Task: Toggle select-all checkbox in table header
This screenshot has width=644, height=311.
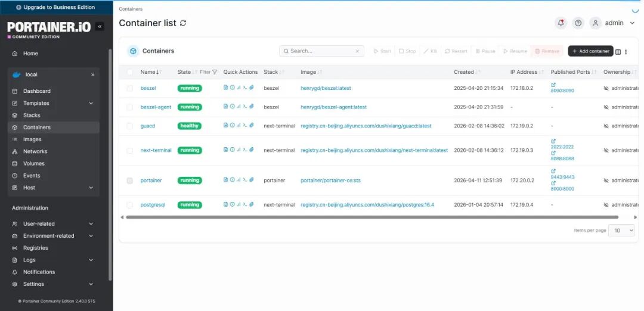Action: tap(130, 72)
